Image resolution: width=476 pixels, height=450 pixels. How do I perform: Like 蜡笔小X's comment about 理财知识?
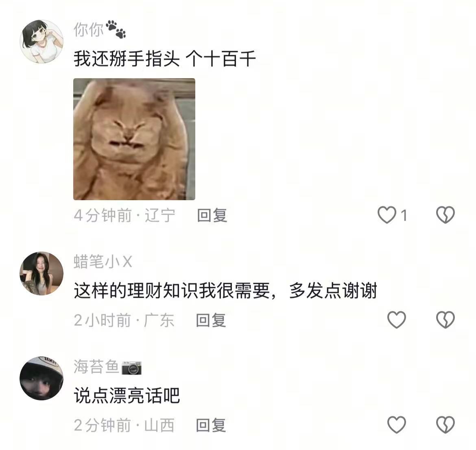click(x=397, y=320)
